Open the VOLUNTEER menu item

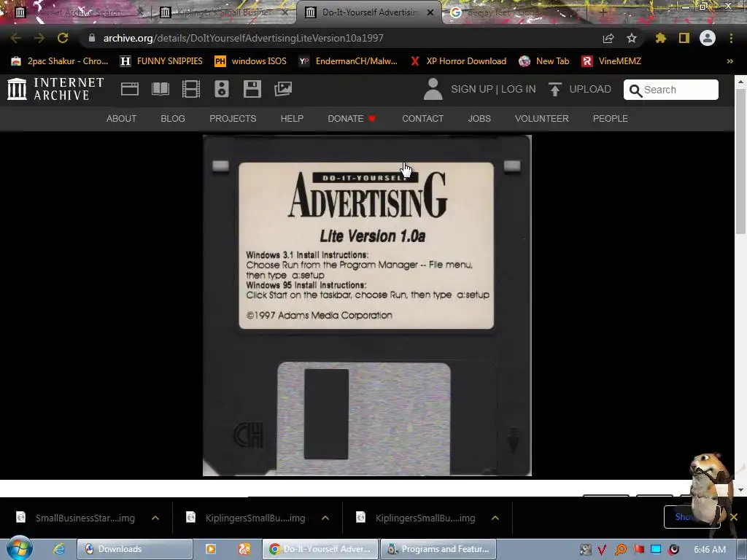pos(542,119)
